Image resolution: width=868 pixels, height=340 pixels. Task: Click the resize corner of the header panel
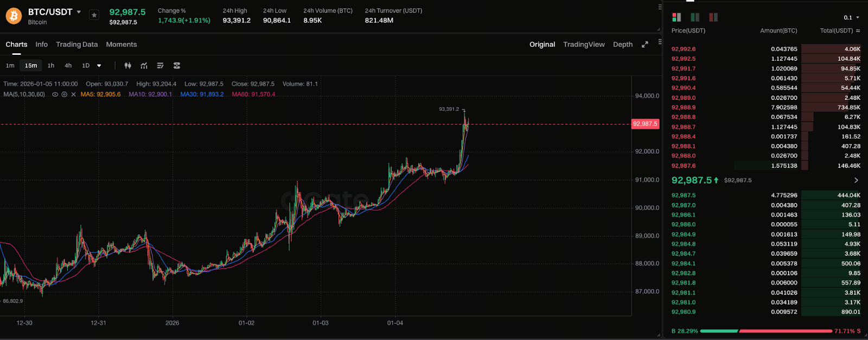tap(659, 29)
